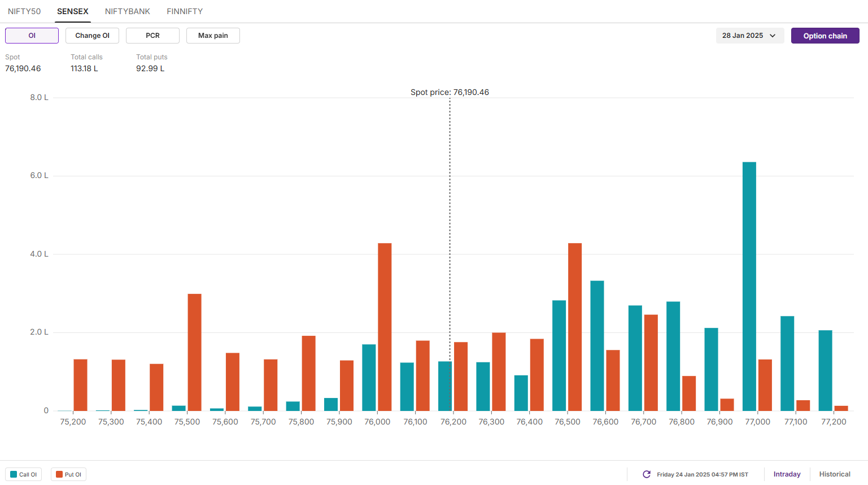The image size is (868, 485).
Task: Toggle the Put OI legend
Action: [68, 474]
